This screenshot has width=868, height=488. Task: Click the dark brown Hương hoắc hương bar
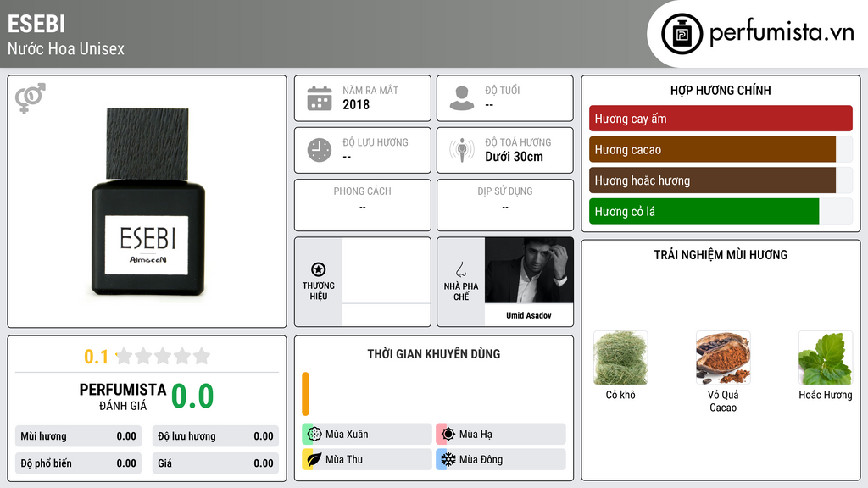coord(712,180)
